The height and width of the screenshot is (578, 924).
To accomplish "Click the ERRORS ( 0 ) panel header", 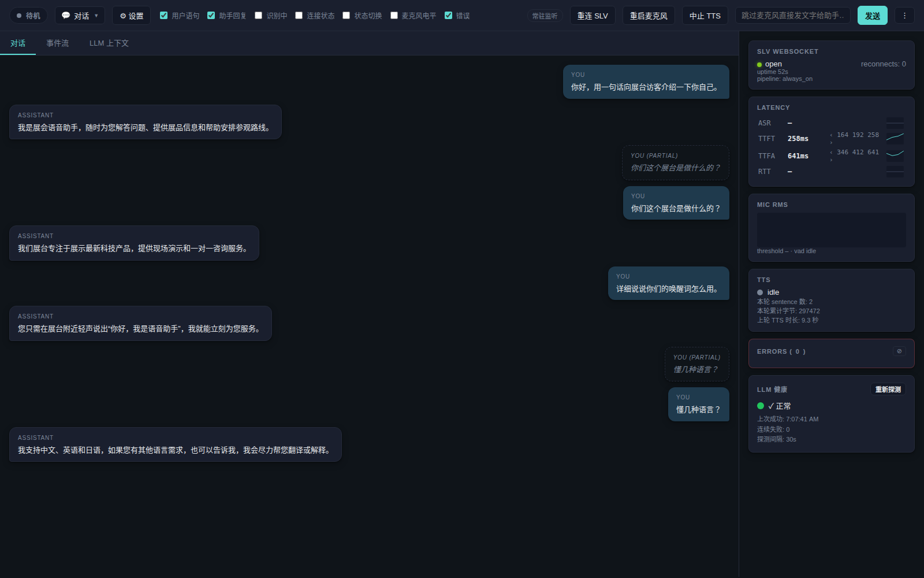I will [x=781, y=351].
